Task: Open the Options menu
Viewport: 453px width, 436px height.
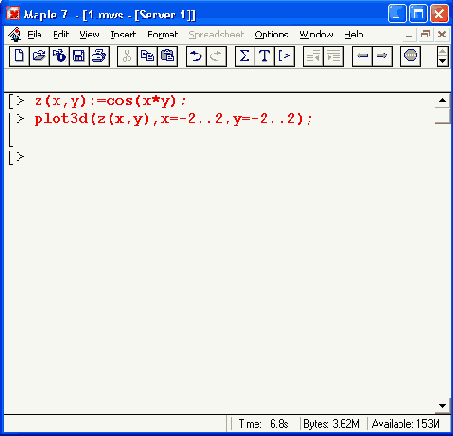Action: pyautogui.click(x=271, y=35)
